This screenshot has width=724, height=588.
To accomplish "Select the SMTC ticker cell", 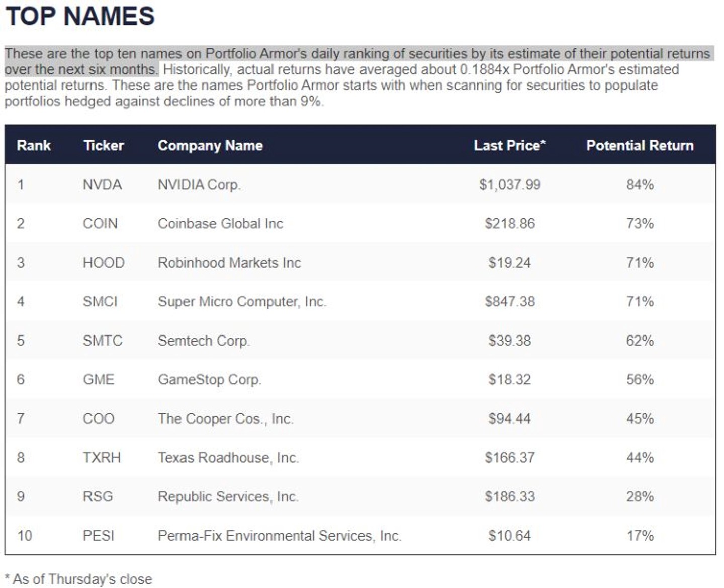I will pos(103,341).
